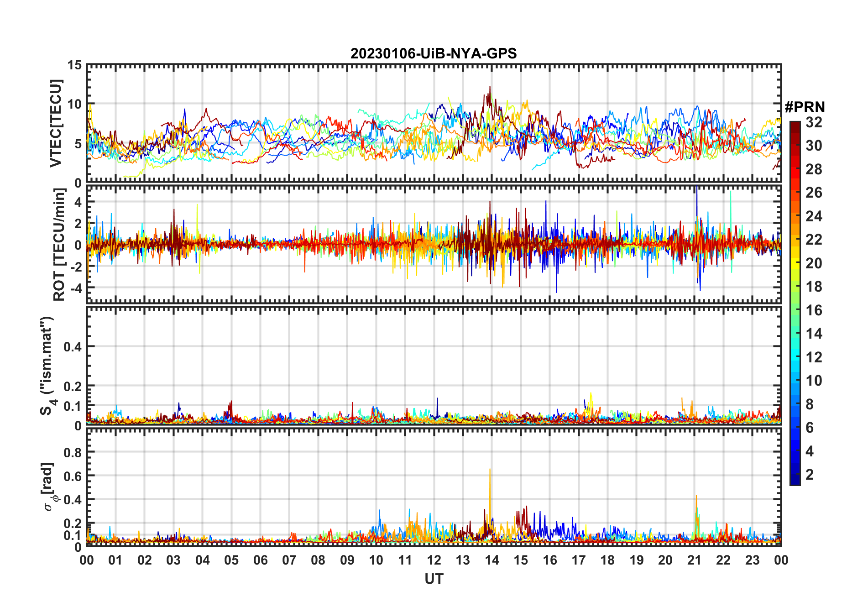868x607 pixels.
Task: Click the VTEC axis tick label 15
Action: 75,65
